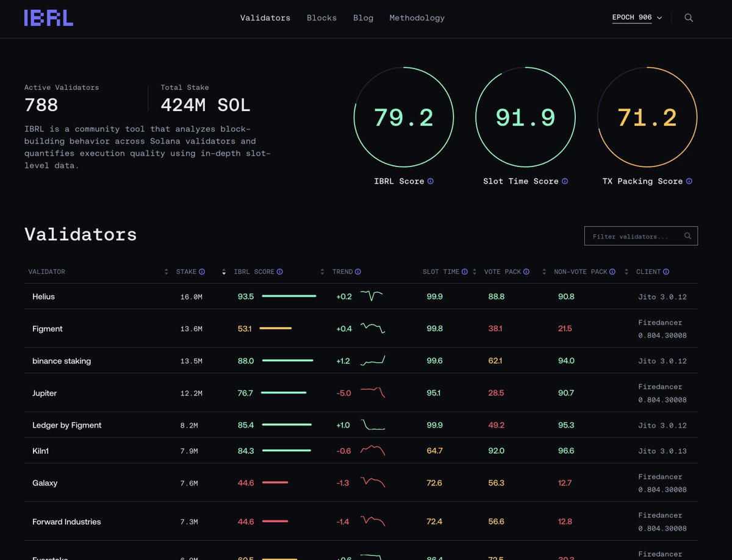Click Helius trend sparkline
This screenshot has height=560, width=732.
point(371,296)
